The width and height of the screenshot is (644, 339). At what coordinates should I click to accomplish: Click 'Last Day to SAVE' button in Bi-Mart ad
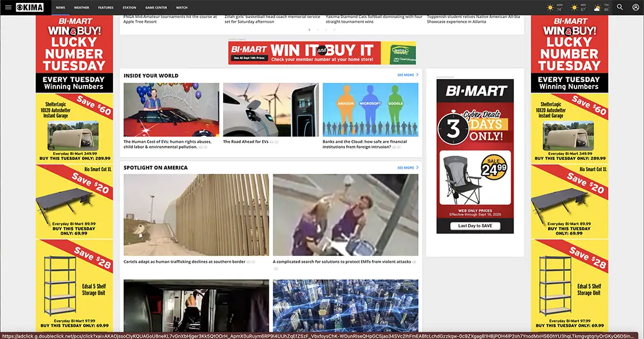(475, 225)
